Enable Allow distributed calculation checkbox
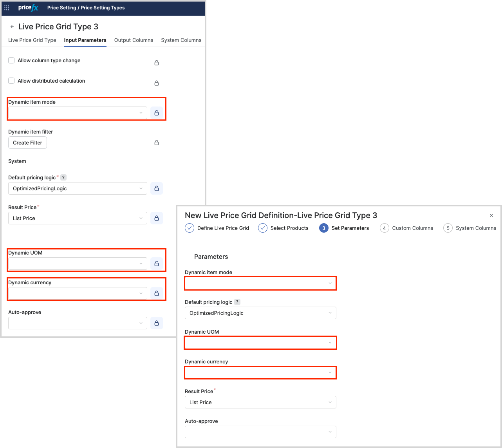 coord(11,81)
